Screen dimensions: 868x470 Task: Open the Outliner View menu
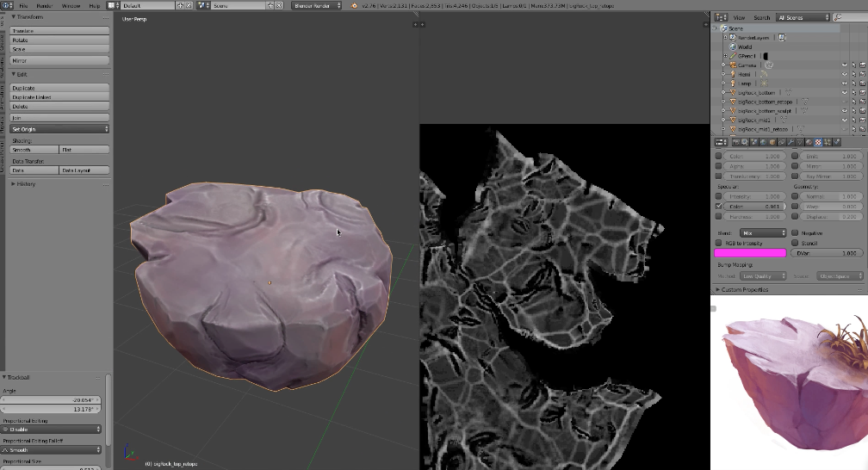pyautogui.click(x=739, y=18)
